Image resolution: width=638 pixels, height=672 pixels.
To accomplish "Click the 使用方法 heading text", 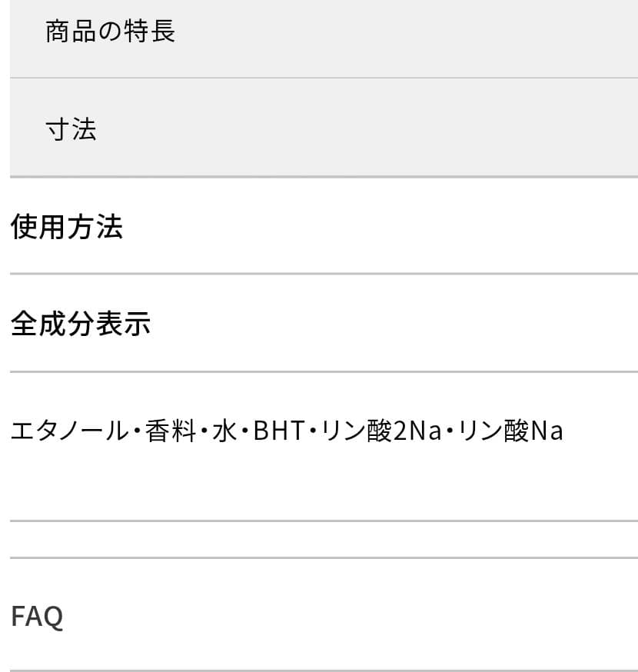I will pos(66,227).
